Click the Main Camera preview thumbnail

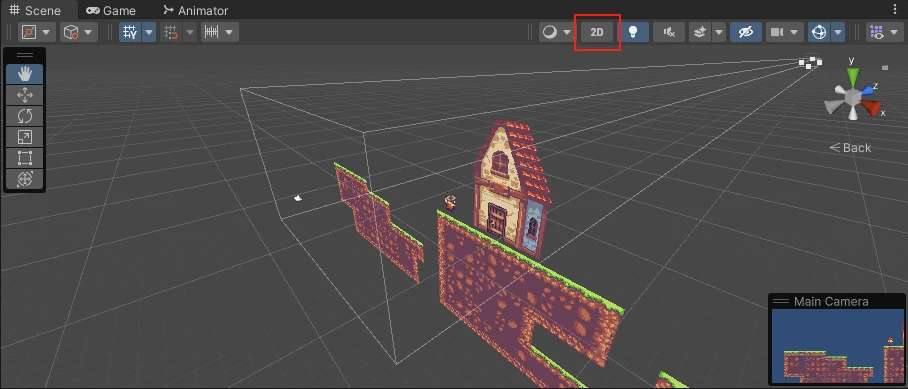click(x=837, y=346)
